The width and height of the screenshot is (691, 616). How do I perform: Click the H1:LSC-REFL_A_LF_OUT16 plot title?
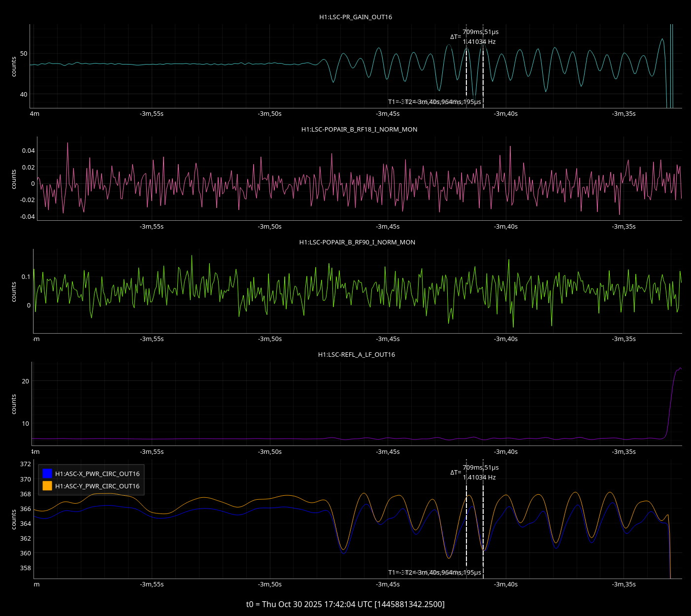pyautogui.click(x=357, y=355)
